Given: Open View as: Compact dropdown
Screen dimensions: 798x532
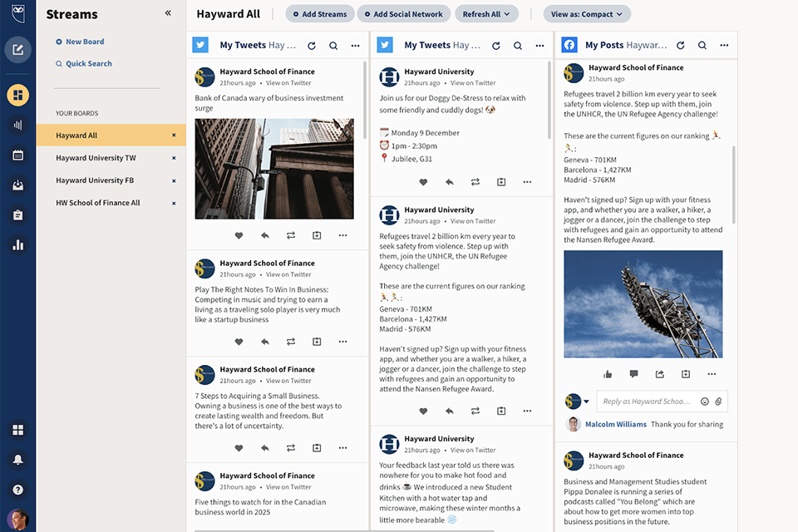Looking at the screenshot, I should pos(587,14).
